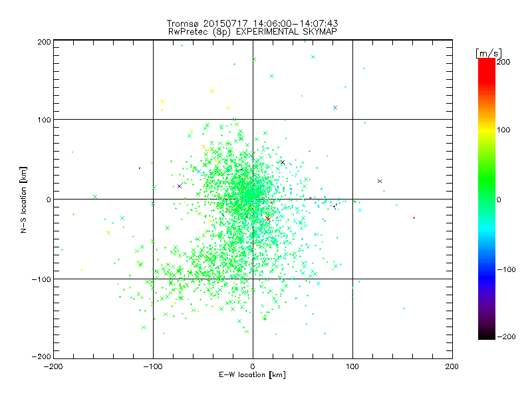Click the colorbar tick label 200
The width and height of the screenshot is (532, 399).
point(503,62)
